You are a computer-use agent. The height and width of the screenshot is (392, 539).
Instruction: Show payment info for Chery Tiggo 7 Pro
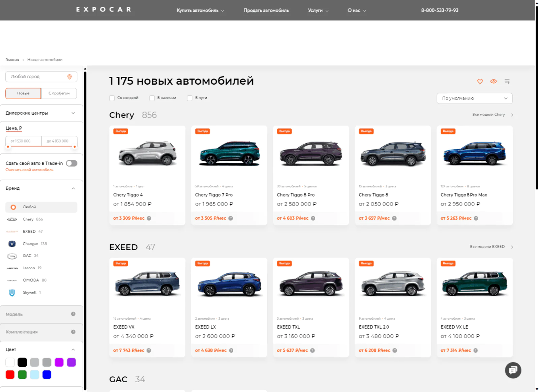click(231, 218)
